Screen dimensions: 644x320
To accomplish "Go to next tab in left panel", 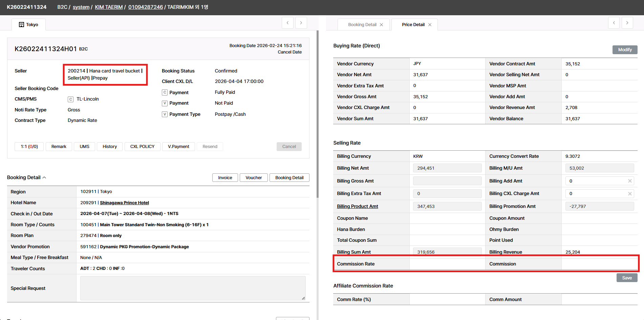I will [301, 23].
